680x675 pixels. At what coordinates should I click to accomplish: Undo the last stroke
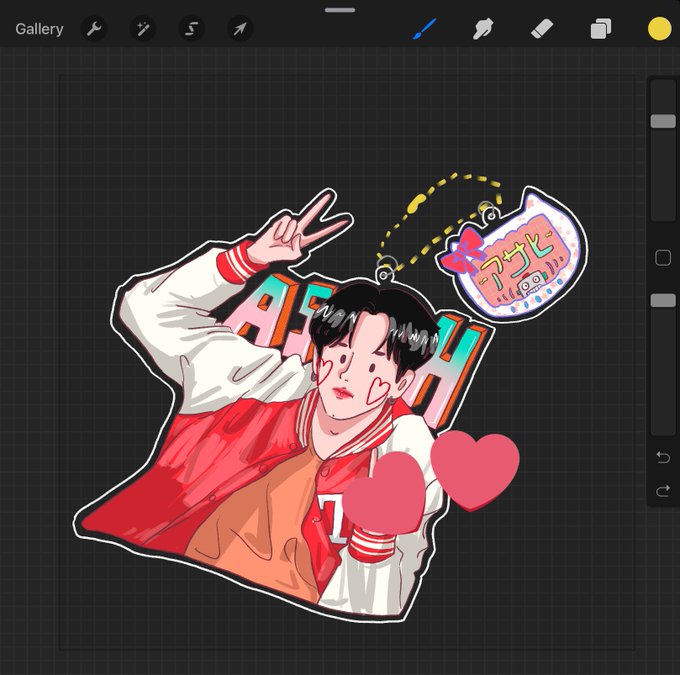663,457
